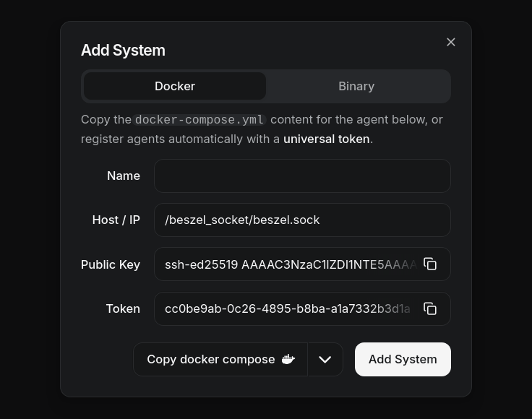The height and width of the screenshot is (419, 532).
Task: Click the Add System dialog title
Action: click(x=123, y=51)
